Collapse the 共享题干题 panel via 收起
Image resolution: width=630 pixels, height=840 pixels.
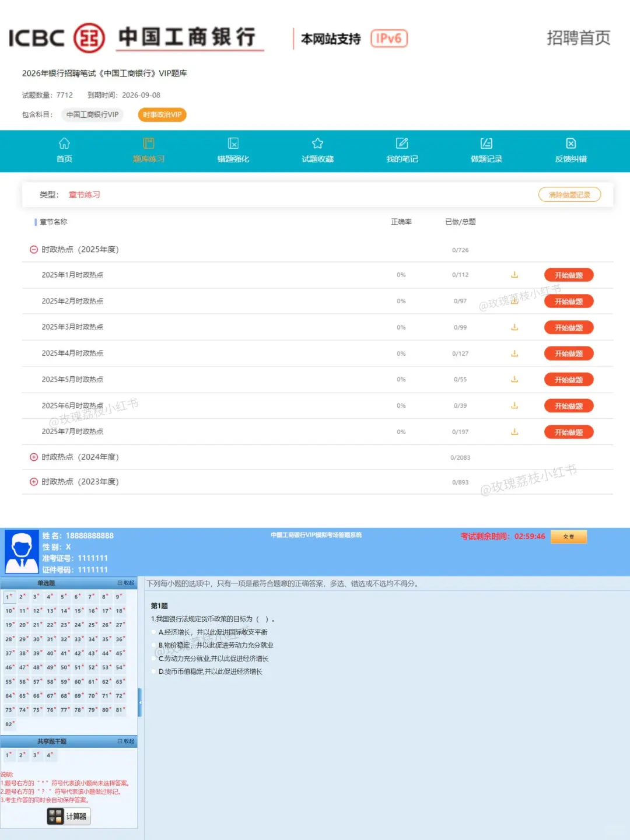126,741
